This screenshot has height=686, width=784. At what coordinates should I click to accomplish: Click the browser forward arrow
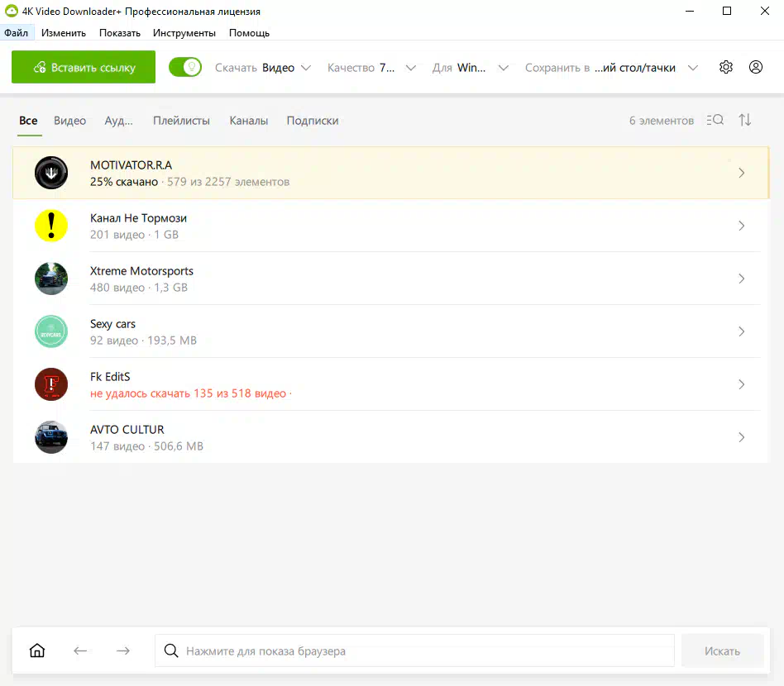[123, 650]
